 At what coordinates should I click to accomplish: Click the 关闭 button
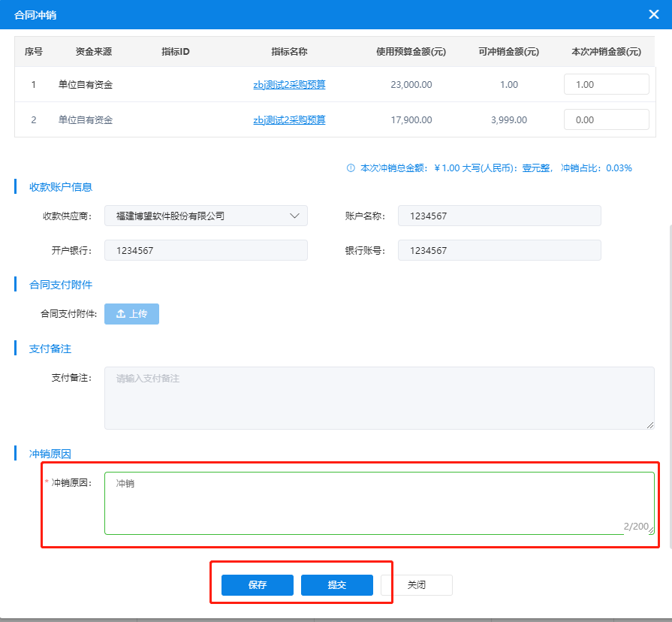tap(417, 584)
